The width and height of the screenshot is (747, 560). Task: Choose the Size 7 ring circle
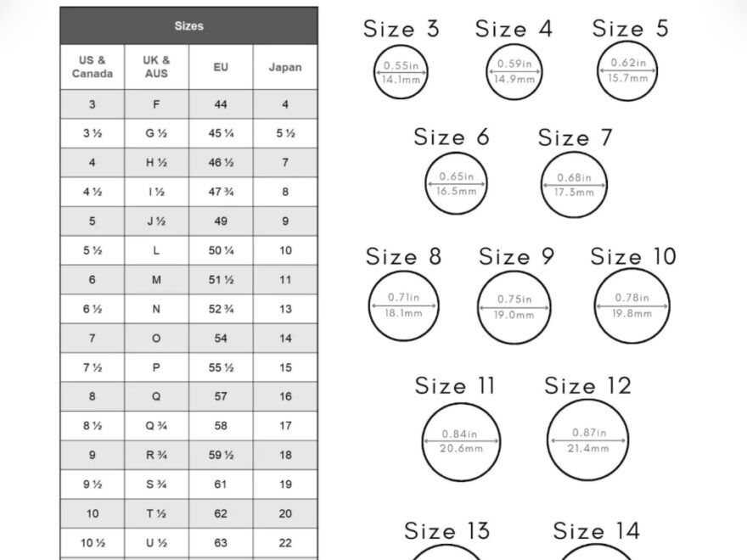click(x=574, y=184)
